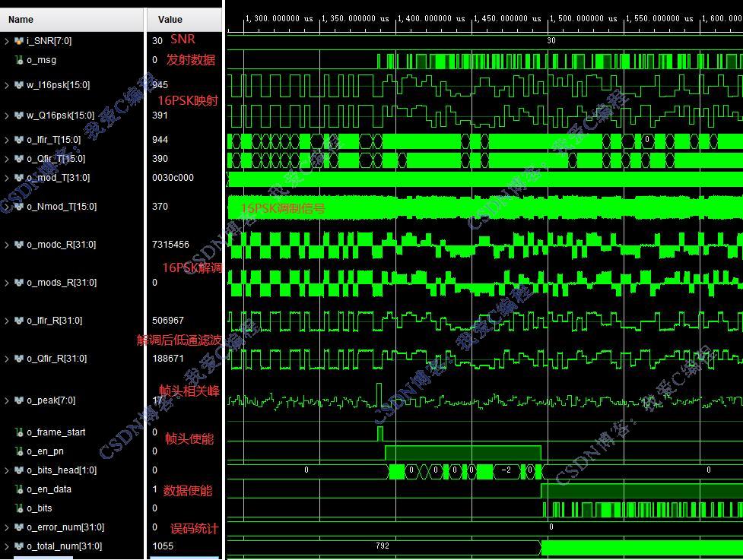Click the bus icon of o_Nmod_T[15:0]

click(19, 207)
